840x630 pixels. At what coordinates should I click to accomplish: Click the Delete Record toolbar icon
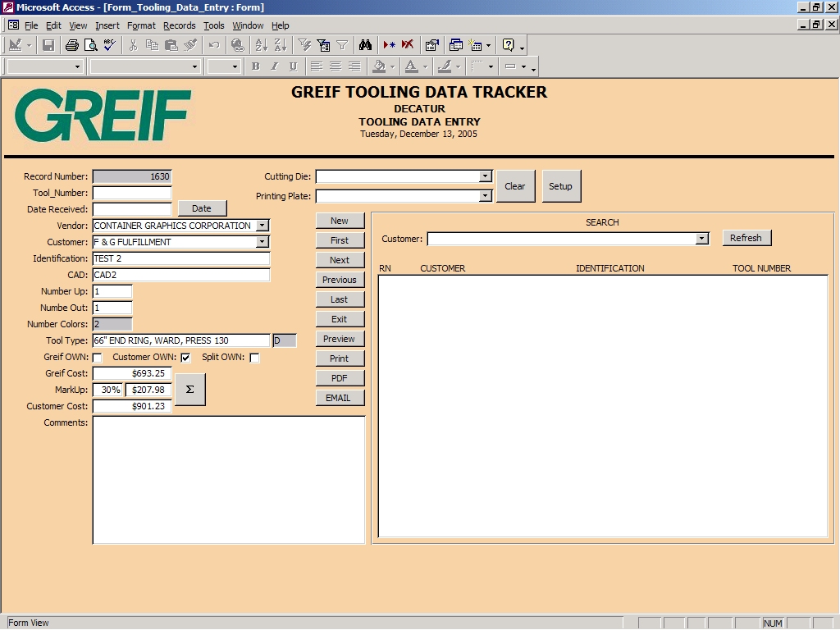coord(408,46)
